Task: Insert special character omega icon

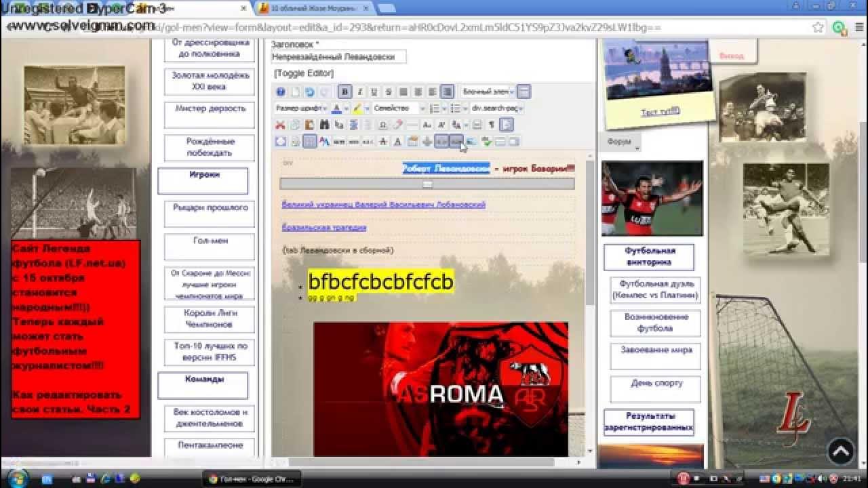Action: coord(382,125)
